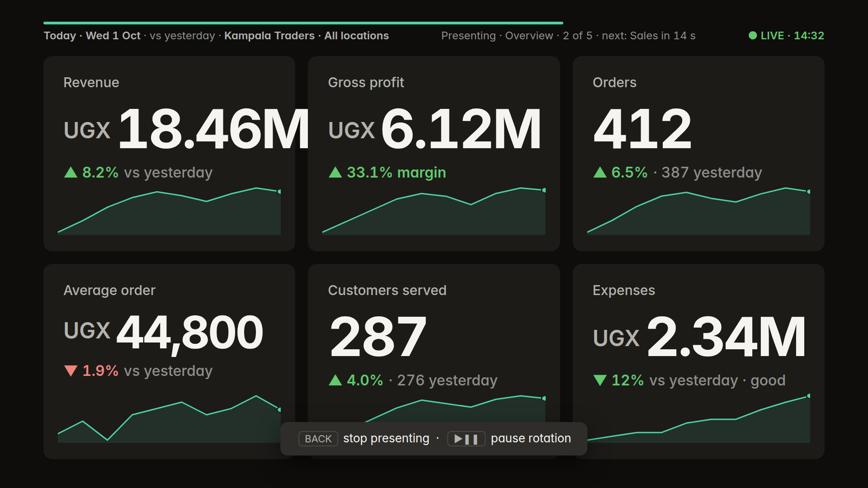Click the '387 yesterday' orders comparison
Viewport: 868px width, 488px height.
712,172
